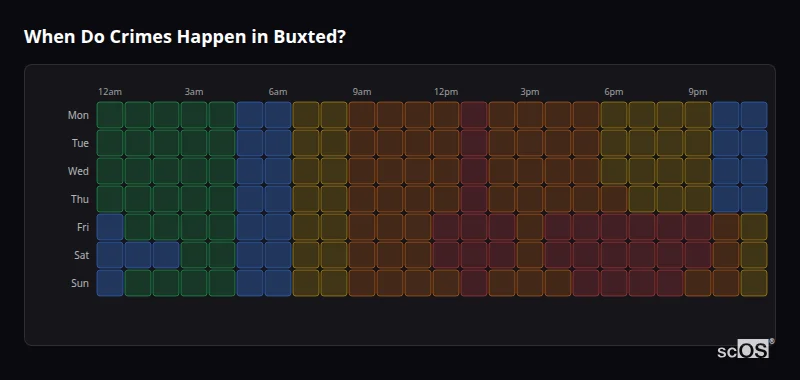Click the Friday 6pm red cell
The height and width of the screenshot is (380, 800).
coord(614,227)
